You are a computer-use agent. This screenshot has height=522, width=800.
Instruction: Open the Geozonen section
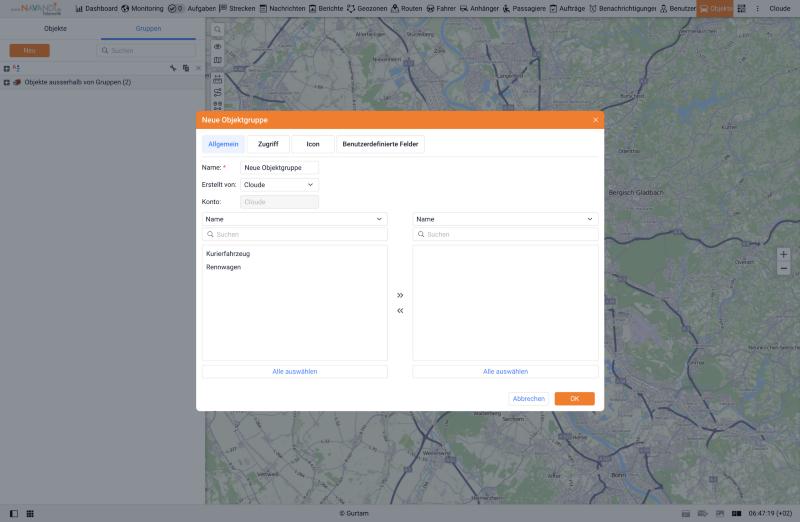click(x=367, y=9)
